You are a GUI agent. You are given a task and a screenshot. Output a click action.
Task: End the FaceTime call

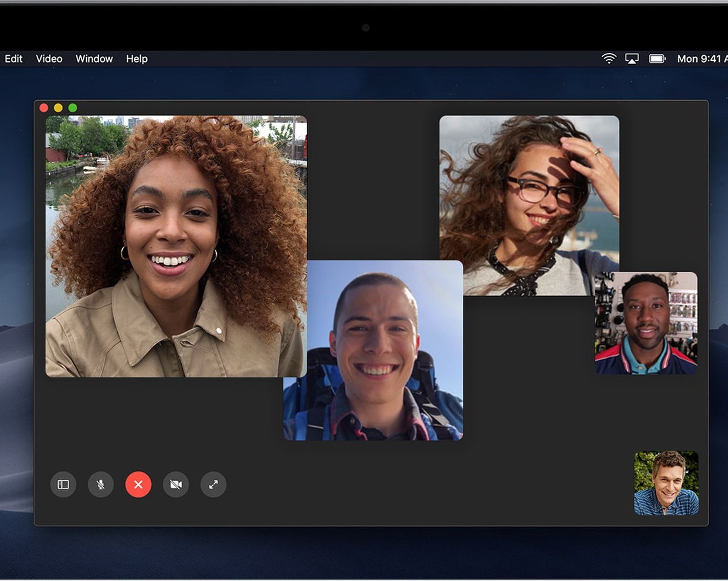click(x=138, y=484)
